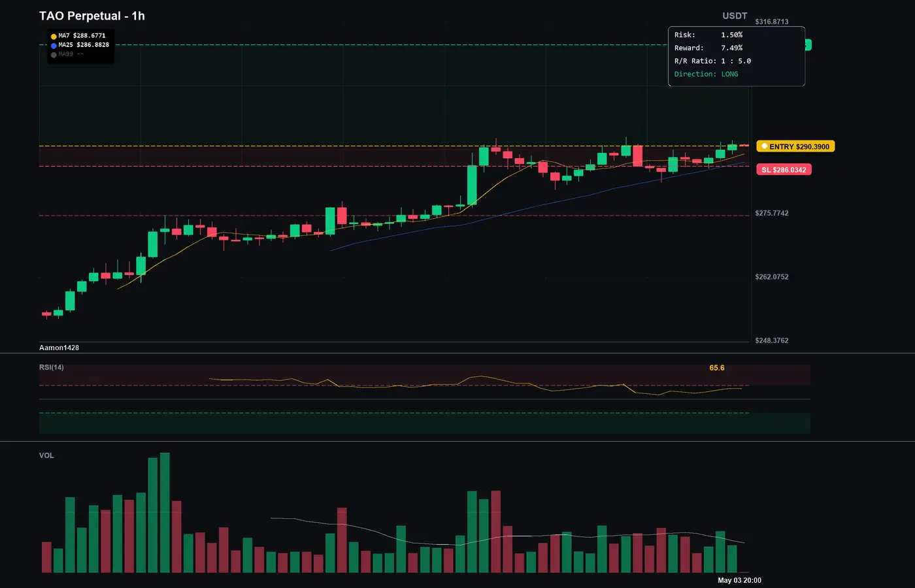Viewport: 915px width, 588px height.
Task: Click the RSI(14) indicator label
Action: pyautogui.click(x=52, y=367)
